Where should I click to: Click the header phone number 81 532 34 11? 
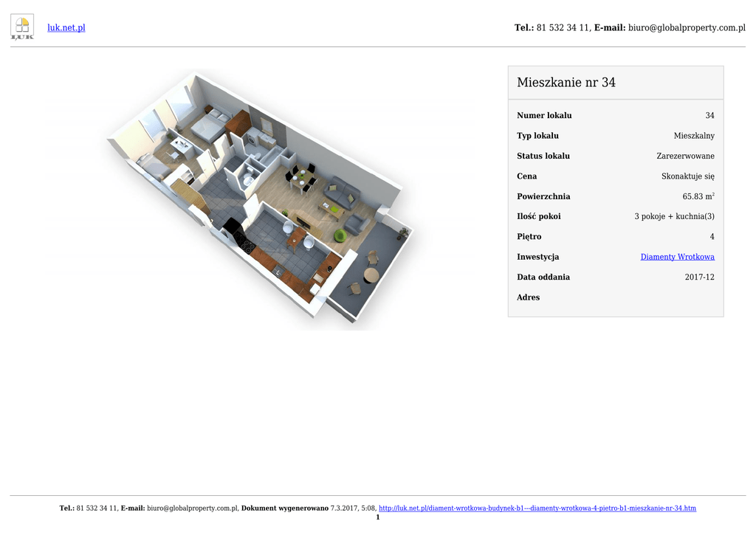tap(563, 28)
